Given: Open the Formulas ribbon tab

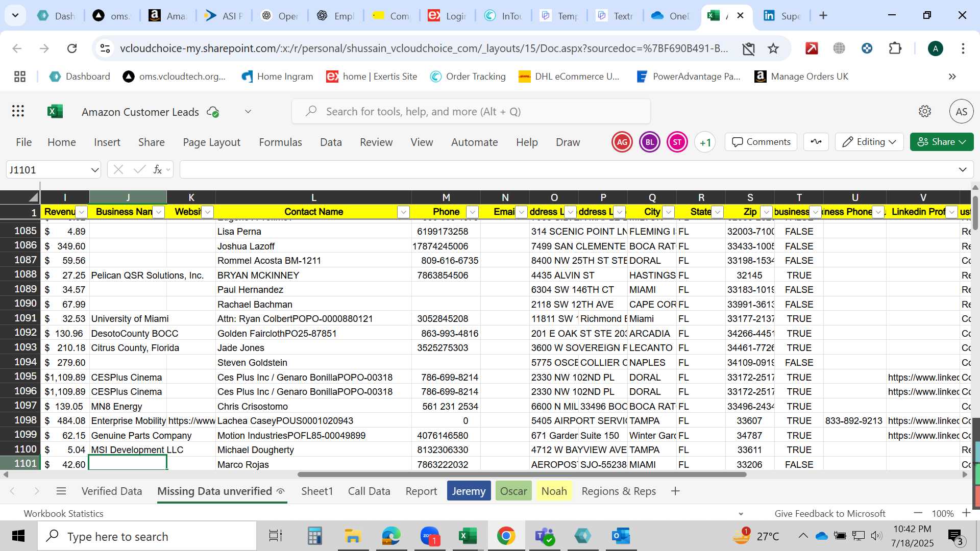Looking at the screenshot, I should 280,142.
